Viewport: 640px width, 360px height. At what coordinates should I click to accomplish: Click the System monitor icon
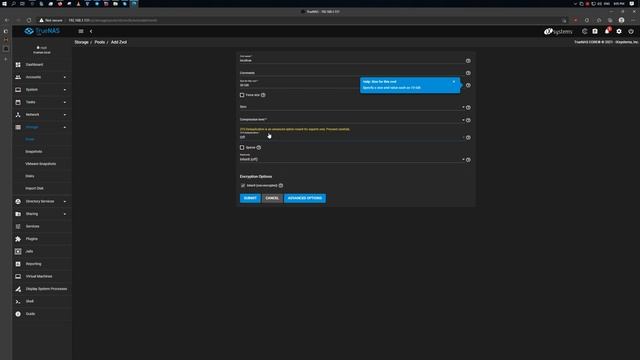coord(18,90)
